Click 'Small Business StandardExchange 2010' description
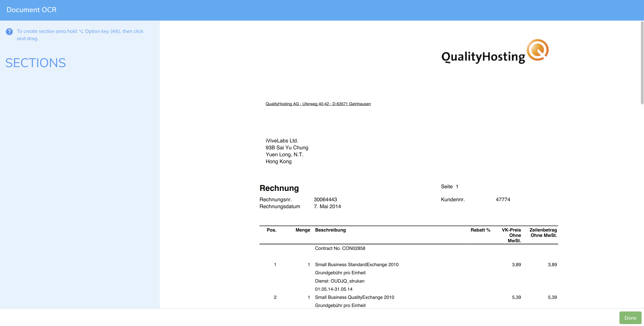 coord(357,265)
